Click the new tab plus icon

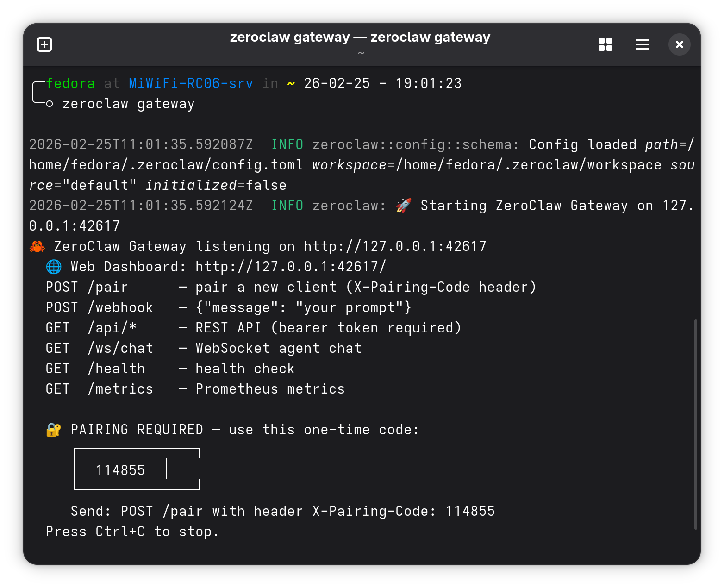[44, 44]
